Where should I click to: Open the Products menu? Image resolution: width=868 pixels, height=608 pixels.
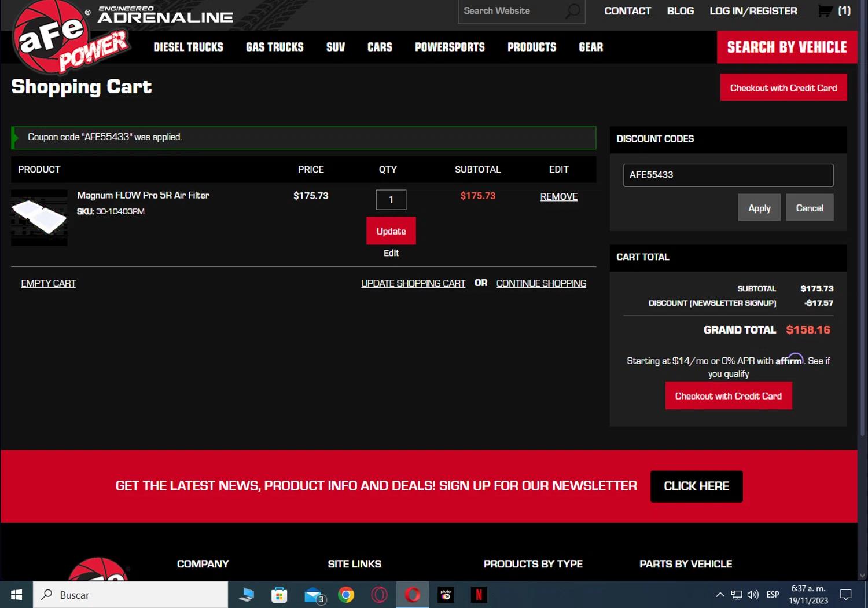[532, 47]
